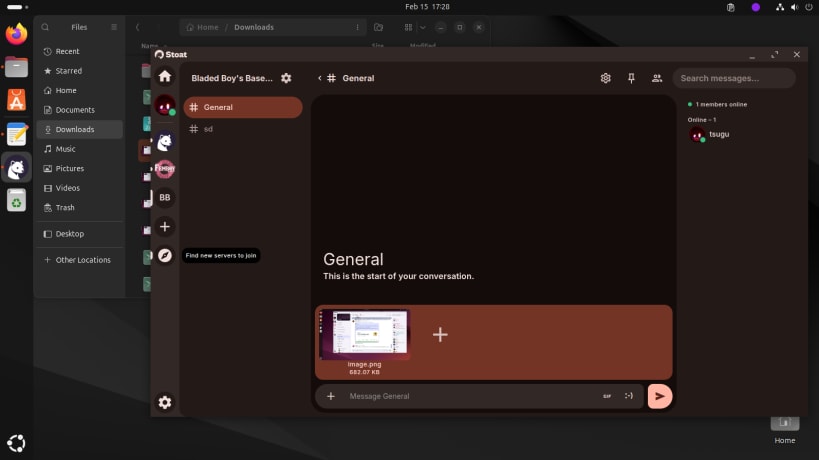Add a new server with plus icon
Image resolution: width=819 pixels, height=460 pixels.
165,227
